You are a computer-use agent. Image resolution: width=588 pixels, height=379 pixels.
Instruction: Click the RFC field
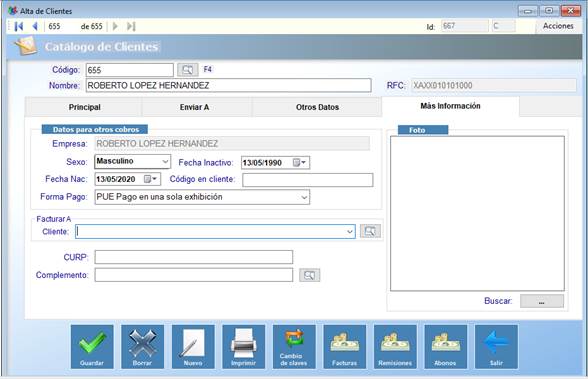click(494, 85)
